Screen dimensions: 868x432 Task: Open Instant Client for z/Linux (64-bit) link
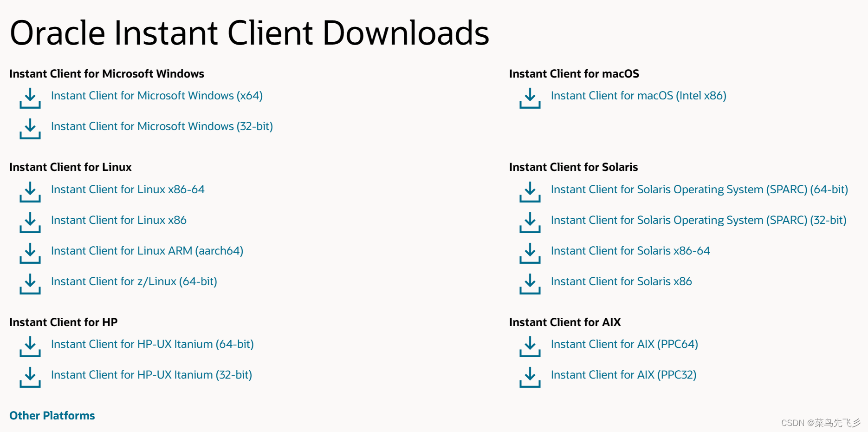pos(134,281)
